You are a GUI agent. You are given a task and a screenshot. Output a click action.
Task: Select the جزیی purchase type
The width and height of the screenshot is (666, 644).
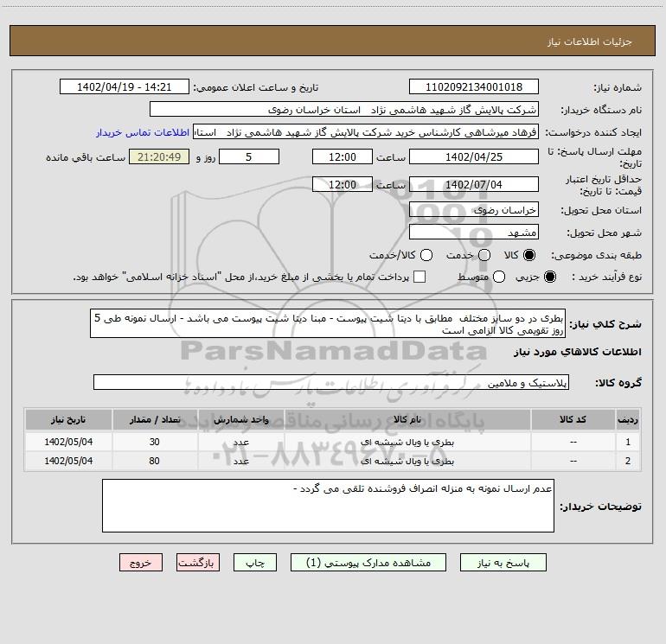tap(552, 277)
